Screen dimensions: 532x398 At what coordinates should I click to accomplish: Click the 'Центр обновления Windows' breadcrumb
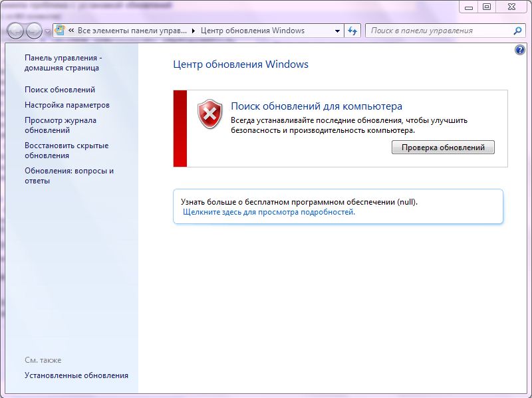[253, 31]
